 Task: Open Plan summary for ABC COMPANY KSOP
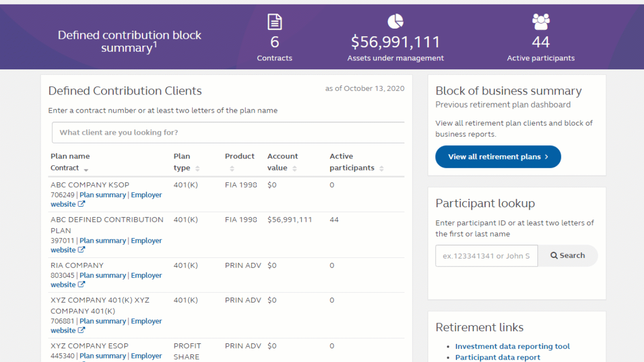[103, 195]
